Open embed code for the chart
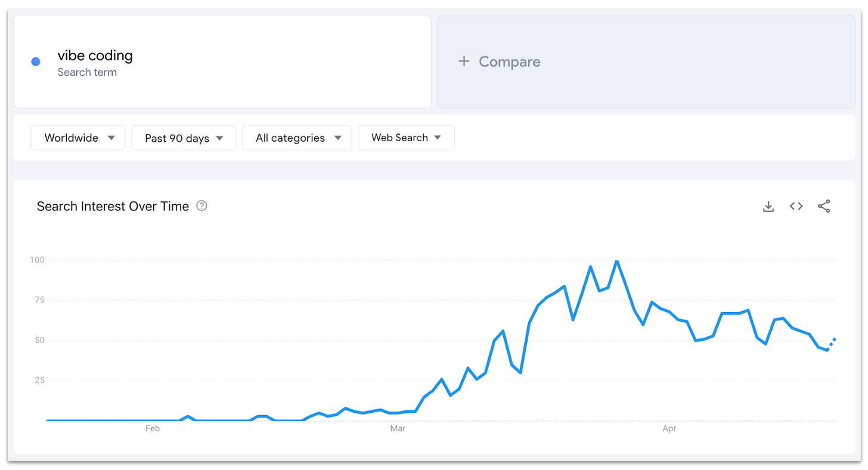This screenshot has width=868, height=470. click(x=796, y=206)
